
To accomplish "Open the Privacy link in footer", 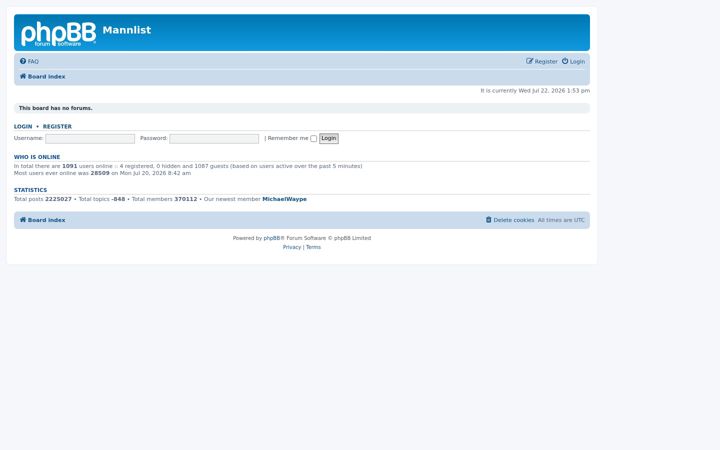I will click(292, 247).
